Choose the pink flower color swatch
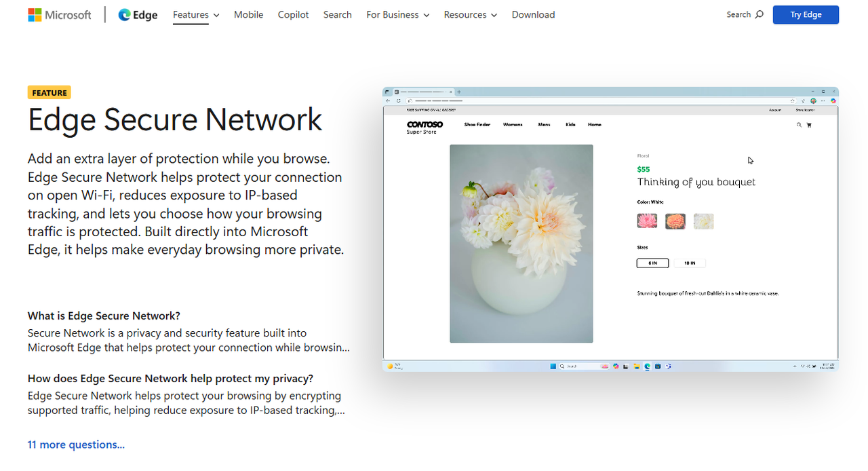 [x=647, y=221]
